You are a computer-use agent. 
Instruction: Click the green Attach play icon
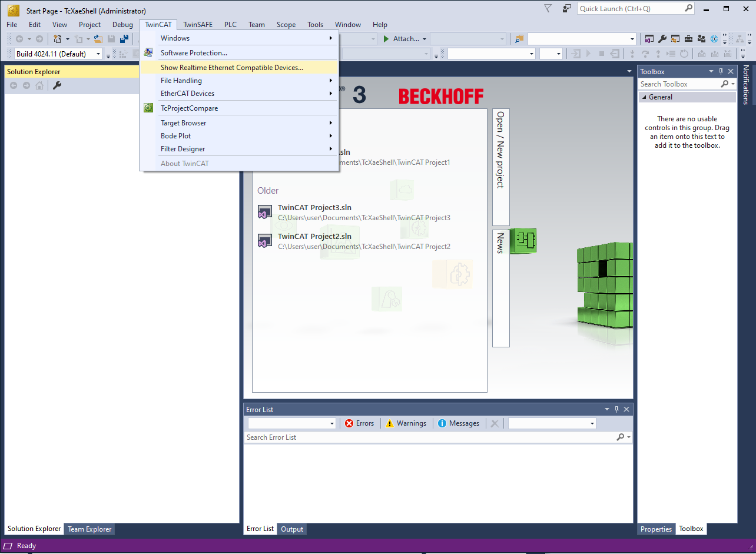tap(386, 39)
